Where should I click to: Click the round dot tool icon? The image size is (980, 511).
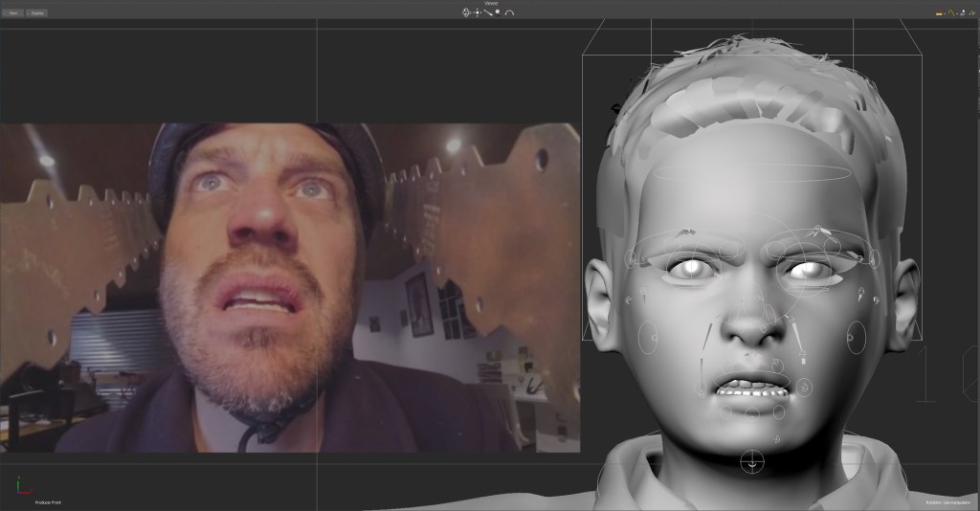point(498,11)
